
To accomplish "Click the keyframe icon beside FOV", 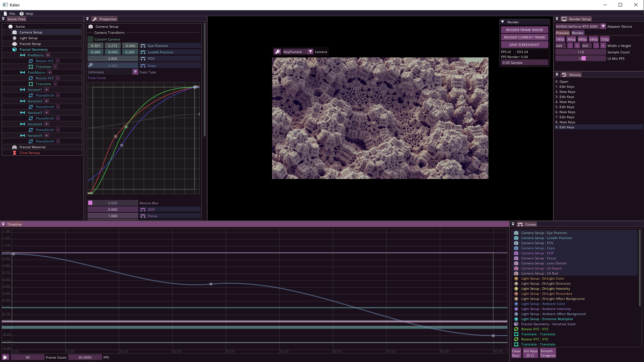I will (x=143, y=59).
